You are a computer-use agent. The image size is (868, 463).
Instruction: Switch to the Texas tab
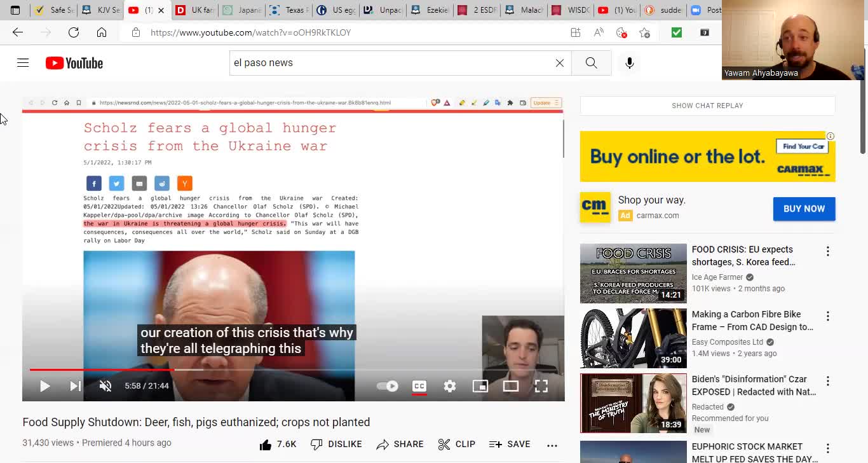coord(289,10)
